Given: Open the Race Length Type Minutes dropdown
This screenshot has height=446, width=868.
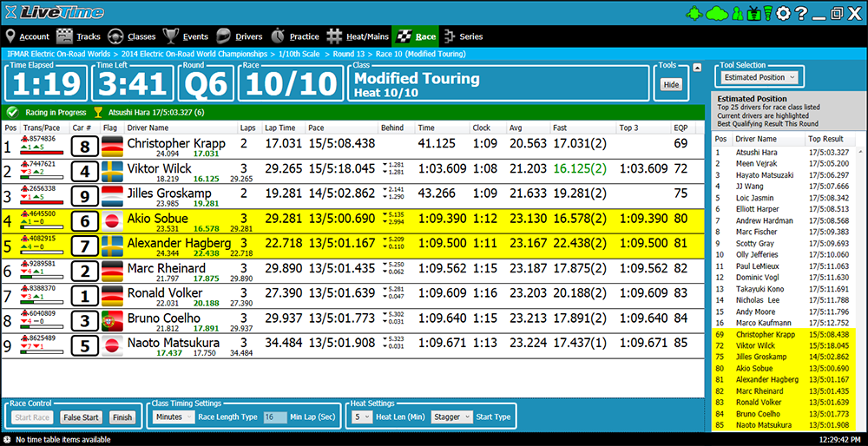Looking at the screenshot, I should [174, 416].
